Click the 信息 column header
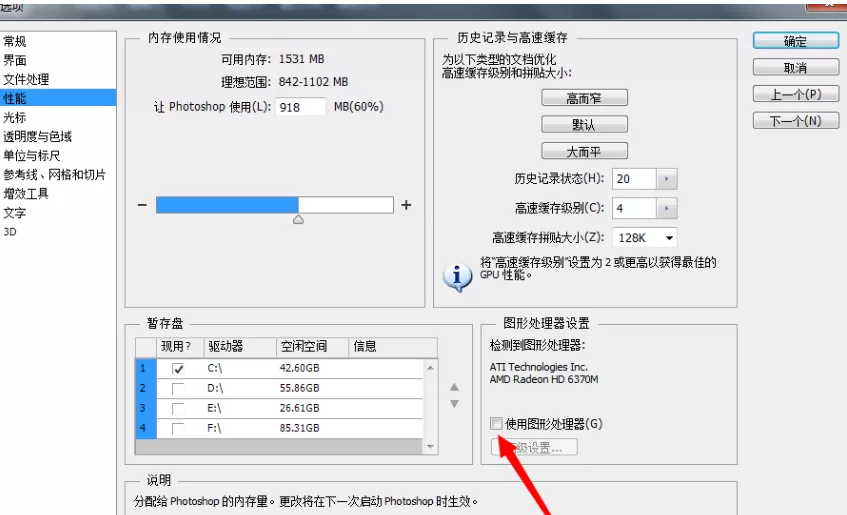 [393, 347]
